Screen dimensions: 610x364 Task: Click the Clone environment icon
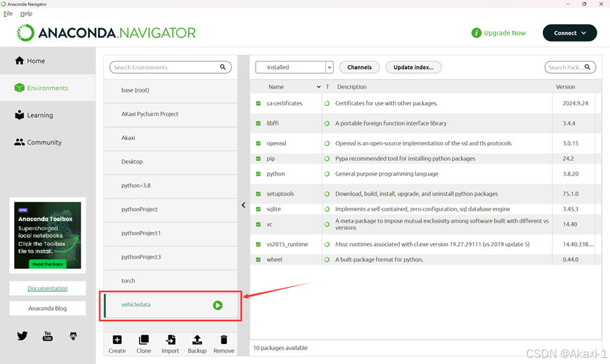tap(144, 340)
